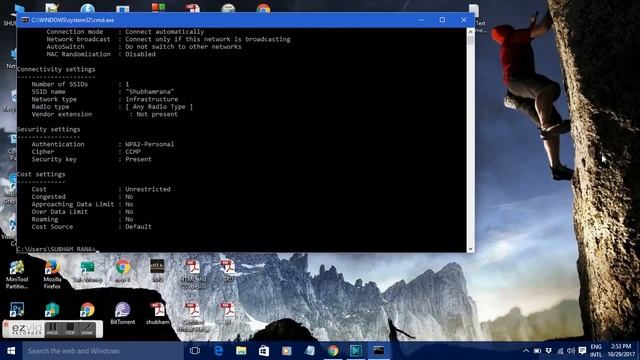Minimize the cmd.exe window
The height and width of the screenshot is (360, 640).
[421, 20]
